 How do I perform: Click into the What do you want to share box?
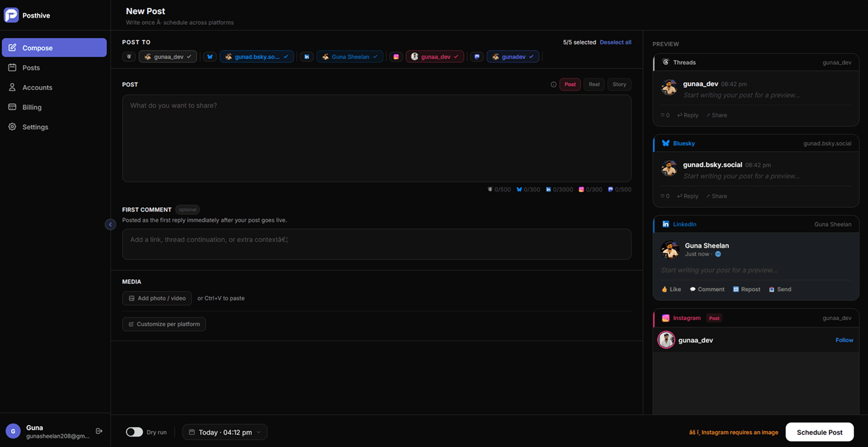point(377,138)
